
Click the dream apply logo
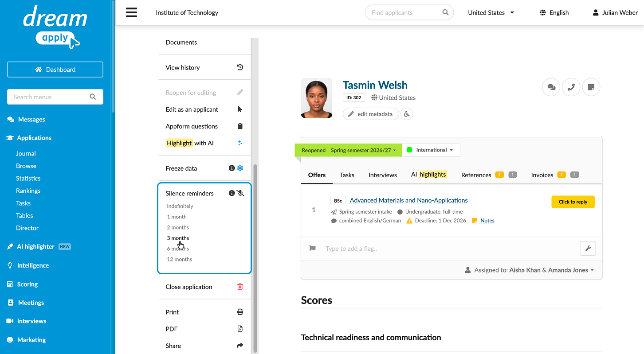pos(55,27)
